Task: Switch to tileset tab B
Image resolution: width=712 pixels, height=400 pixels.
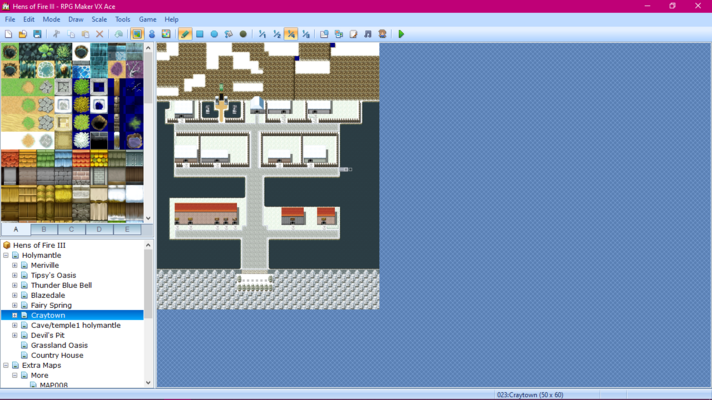Action: [x=44, y=229]
